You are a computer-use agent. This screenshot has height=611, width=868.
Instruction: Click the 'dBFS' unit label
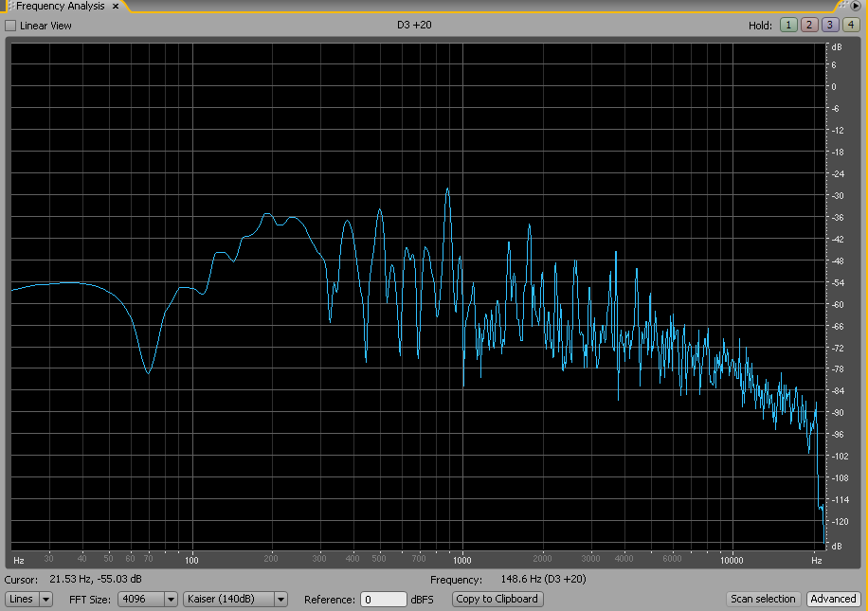click(422, 600)
